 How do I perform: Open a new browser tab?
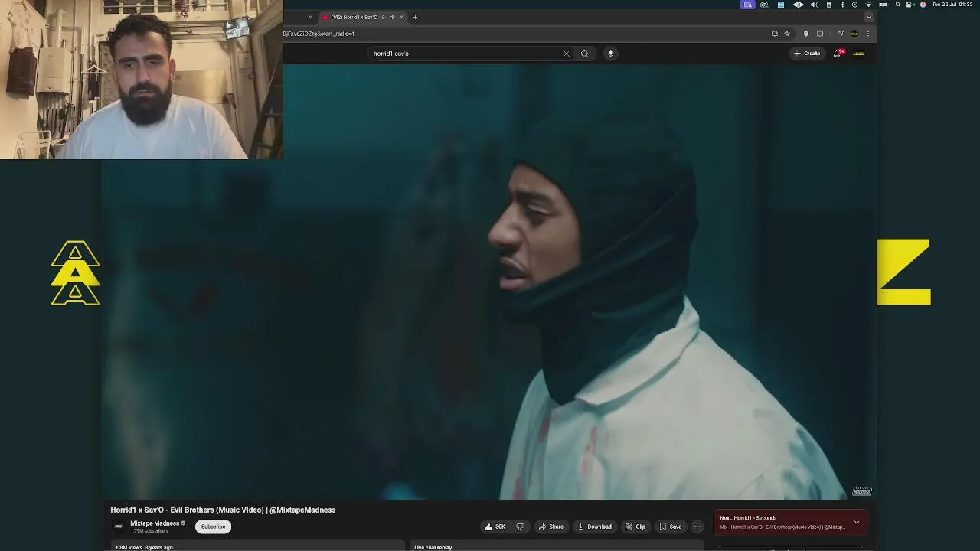coord(415,17)
